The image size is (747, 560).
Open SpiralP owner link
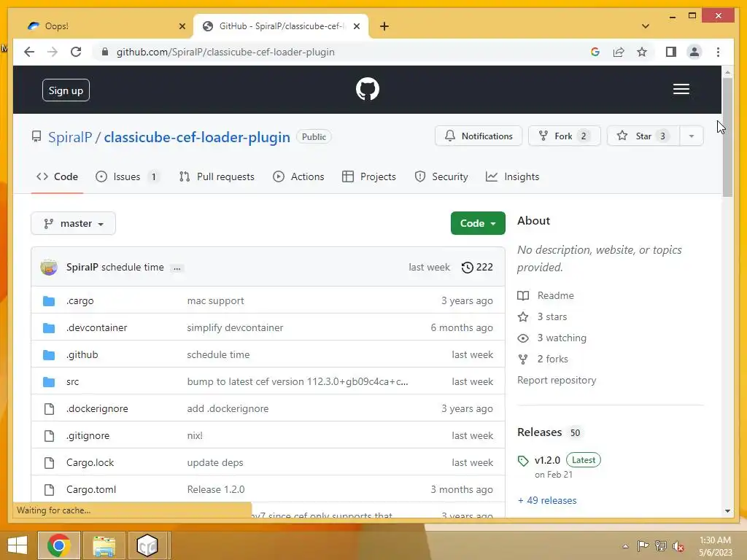[x=70, y=137]
